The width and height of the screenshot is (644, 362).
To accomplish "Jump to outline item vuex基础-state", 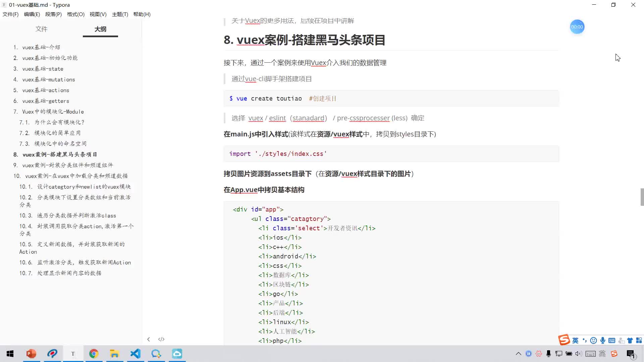I will pos(43,69).
